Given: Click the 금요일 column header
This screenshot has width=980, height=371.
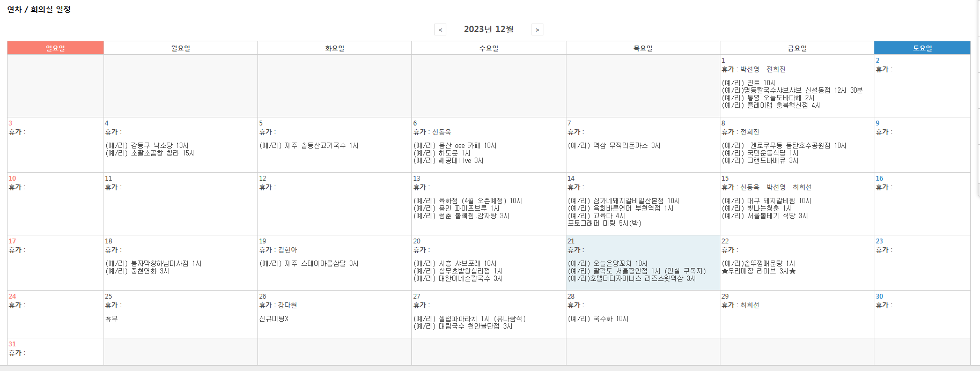Looking at the screenshot, I should click(797, 48).
